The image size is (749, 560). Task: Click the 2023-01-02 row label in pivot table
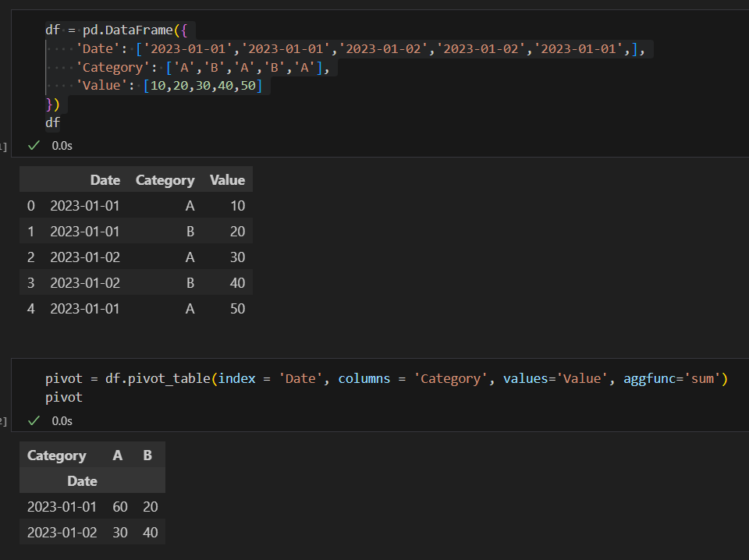(62, 533)
